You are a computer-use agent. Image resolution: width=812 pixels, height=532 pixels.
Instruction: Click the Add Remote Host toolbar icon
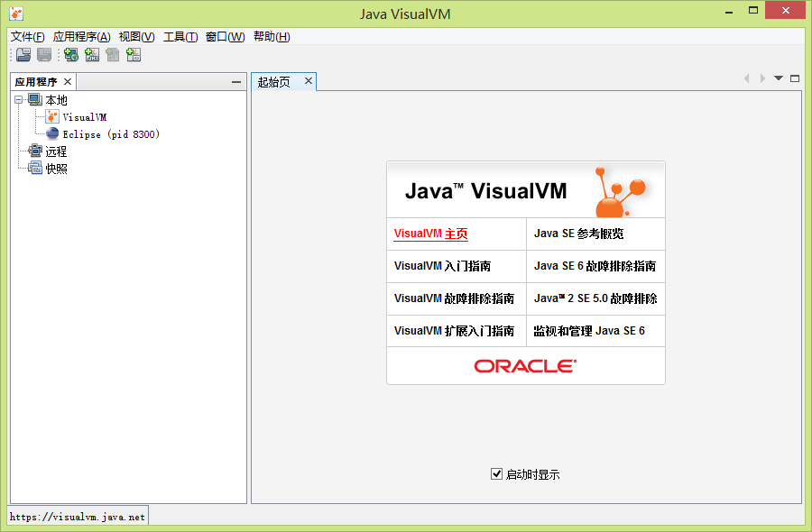point(71,54)
